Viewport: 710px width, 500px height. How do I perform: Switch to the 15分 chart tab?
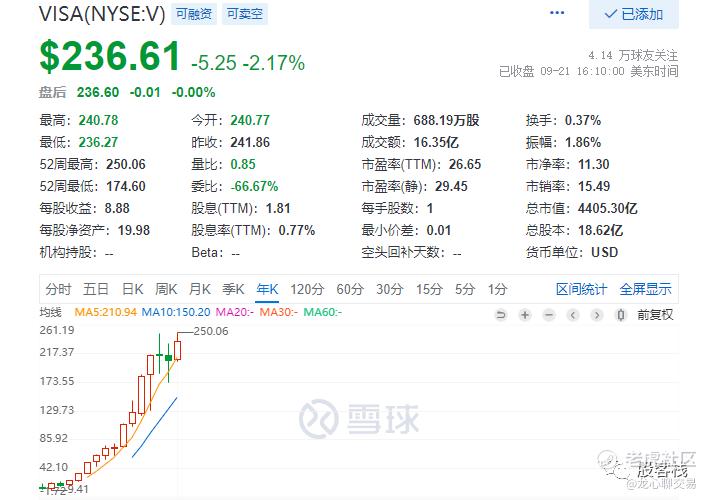(429, 289)
